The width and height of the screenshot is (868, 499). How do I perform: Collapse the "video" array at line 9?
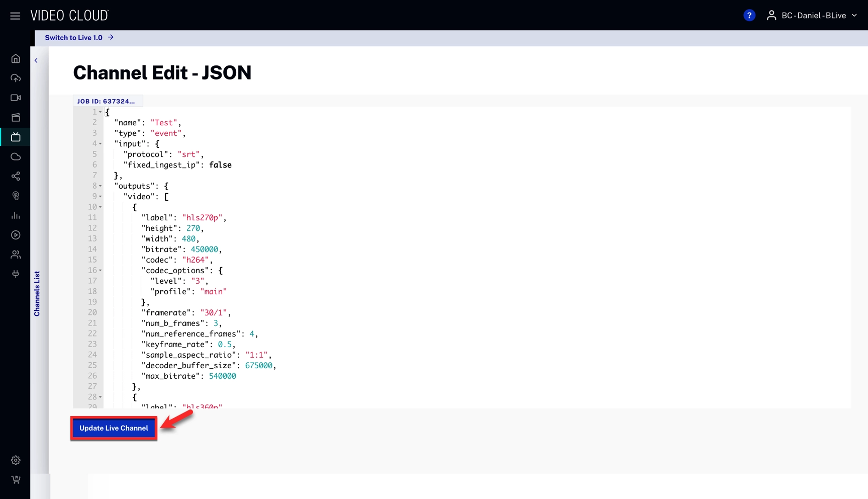pyautogui.click(x=101, y=197)
